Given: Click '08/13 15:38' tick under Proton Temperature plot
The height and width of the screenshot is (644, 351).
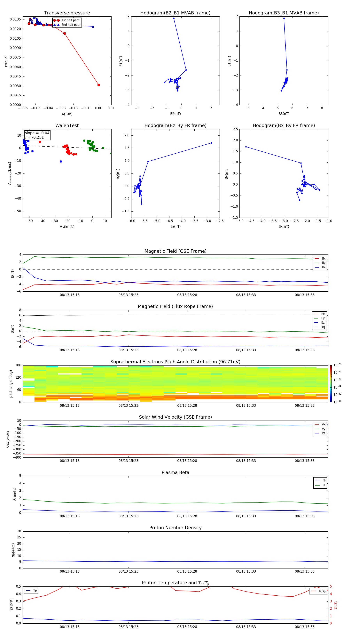Looking at the screenshot, I should click(x=305, y=627).
